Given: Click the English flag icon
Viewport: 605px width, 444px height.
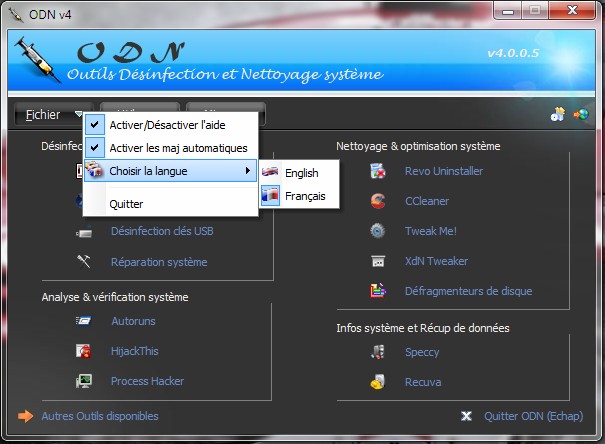Looking at the screenshot, I should click(270, 172).
